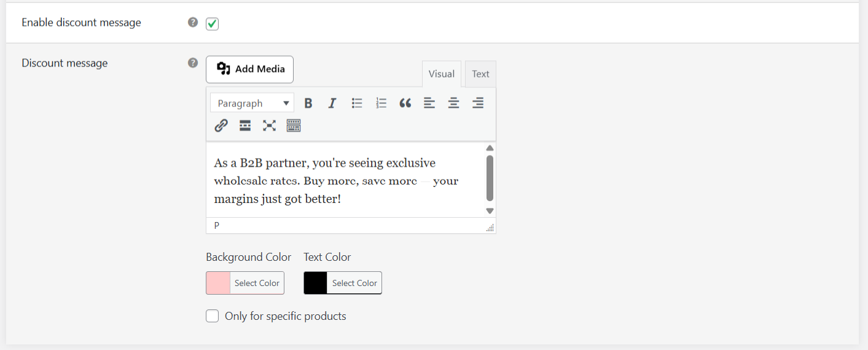Switch to the Visual editor tab
This screenshot has height=350, width=868.
click(441, 74)
